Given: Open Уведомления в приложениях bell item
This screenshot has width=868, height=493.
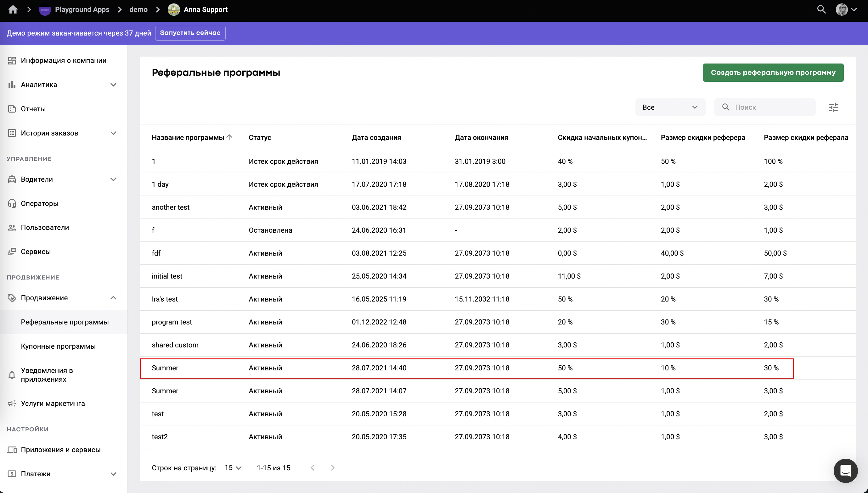Looking at the screenshot, I should [47, 375].
